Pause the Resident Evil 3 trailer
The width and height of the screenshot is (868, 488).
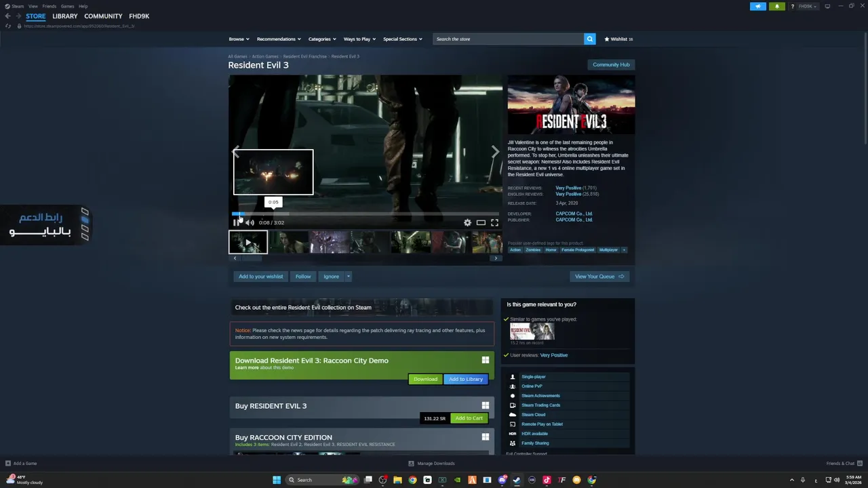(237, 222)
